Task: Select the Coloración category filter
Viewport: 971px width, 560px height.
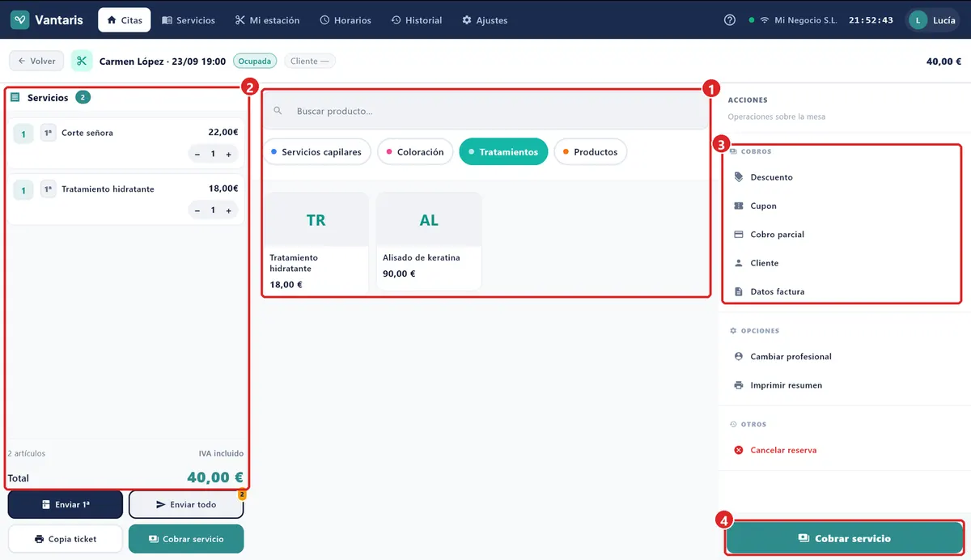Action: (415, 152)
